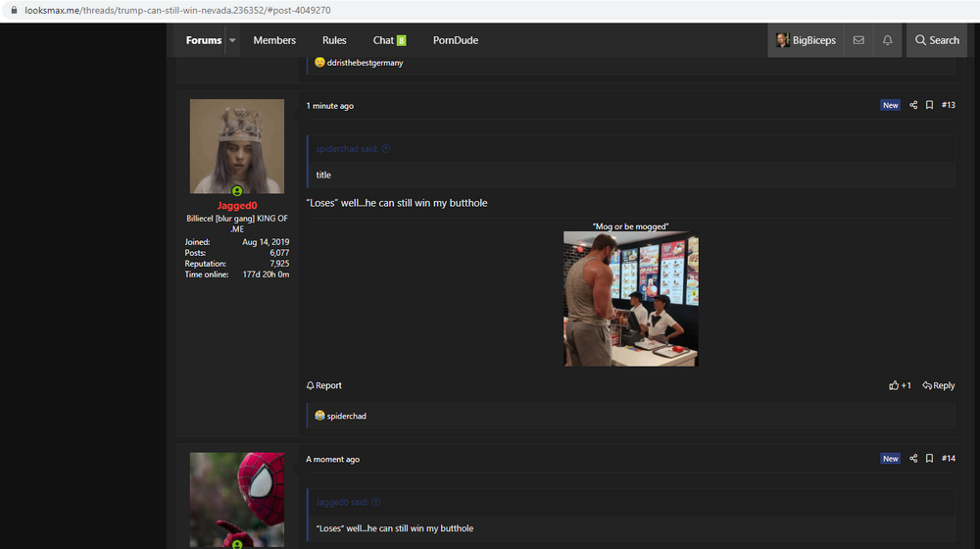Open the BigBiceps account menu
The image size is (980, 549).
(806, 40)
